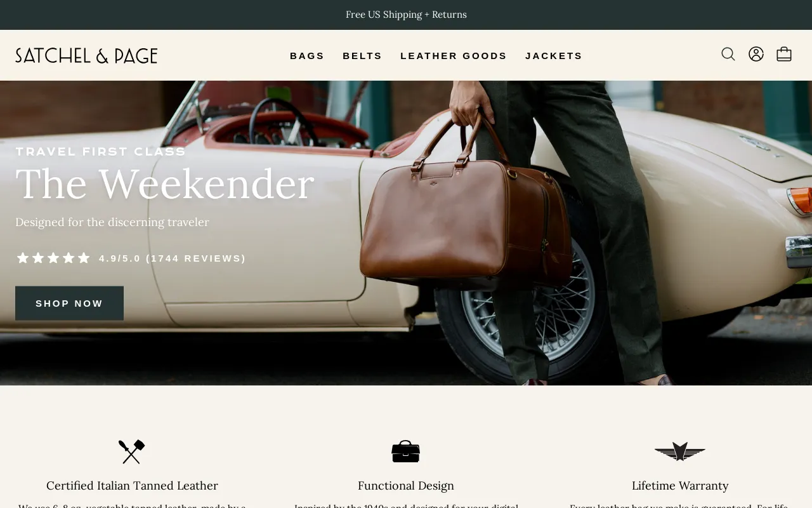Click the Functional Design heading

[406, 486]
